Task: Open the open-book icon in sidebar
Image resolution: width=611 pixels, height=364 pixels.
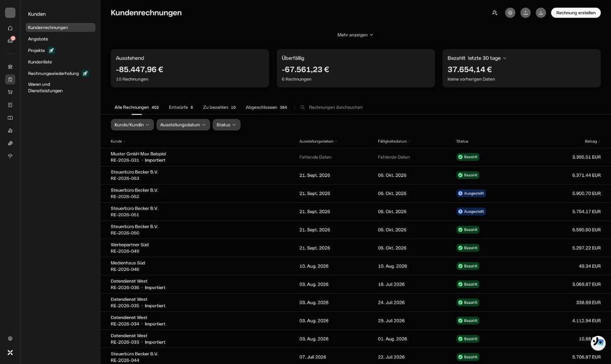Action: point(10,118)
